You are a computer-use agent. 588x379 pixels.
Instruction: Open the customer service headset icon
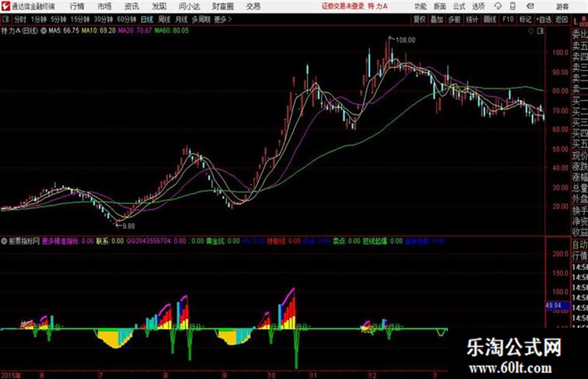tap(498, 6)
